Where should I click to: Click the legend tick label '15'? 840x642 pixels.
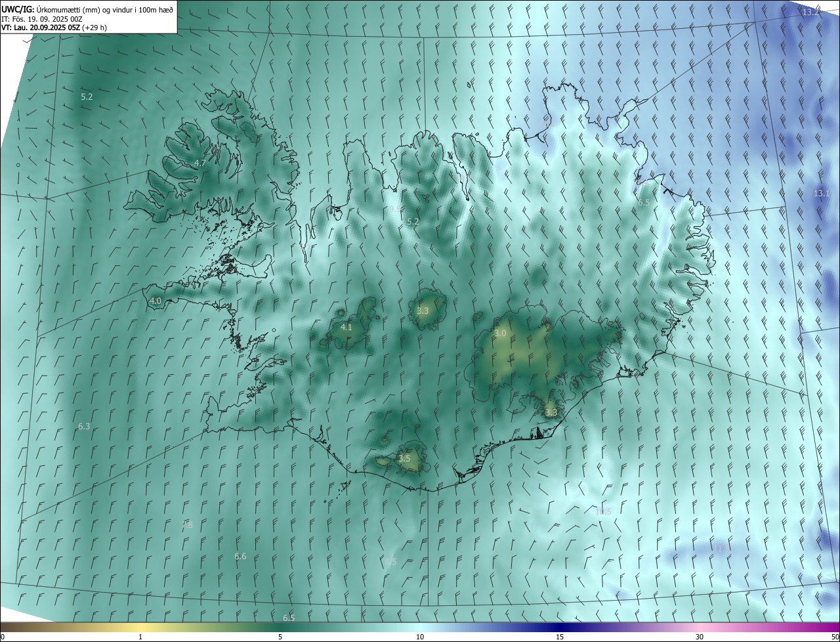[x=560, y=637]
